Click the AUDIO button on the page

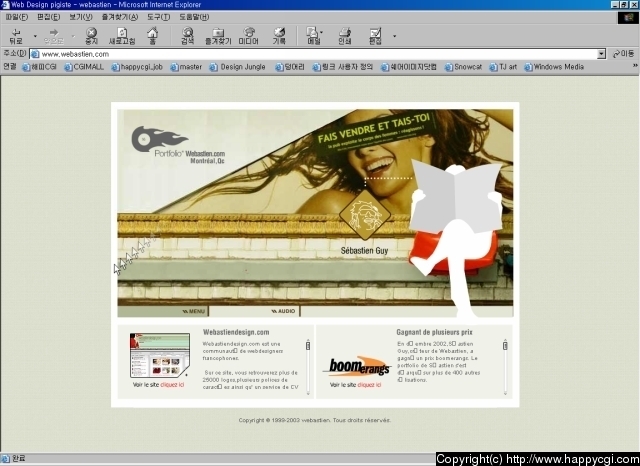(x=284, y=311)
